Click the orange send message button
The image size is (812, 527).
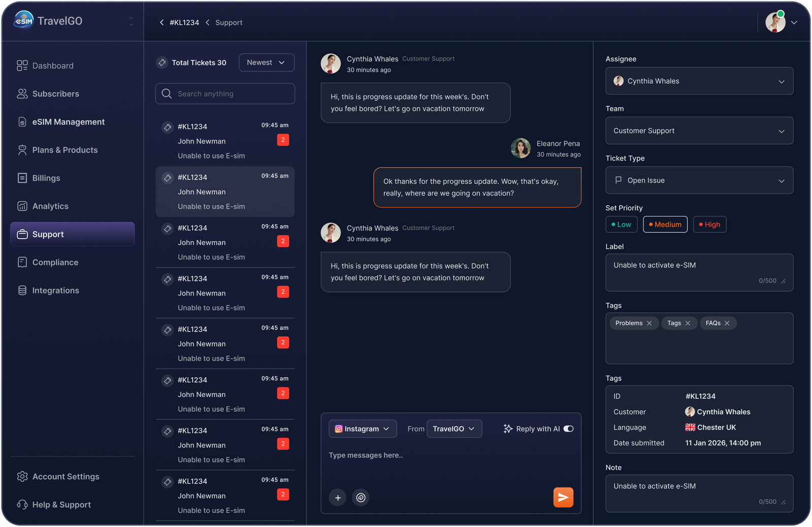pyautogui.click(x=563, y=498)
